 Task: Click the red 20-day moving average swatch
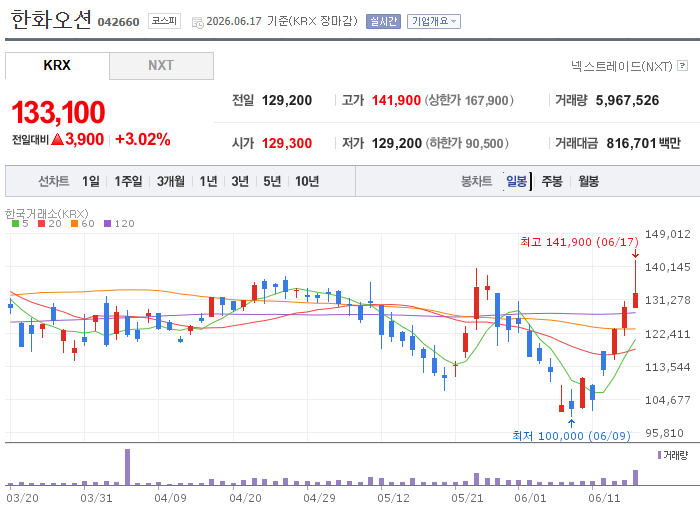click(42, 224)
